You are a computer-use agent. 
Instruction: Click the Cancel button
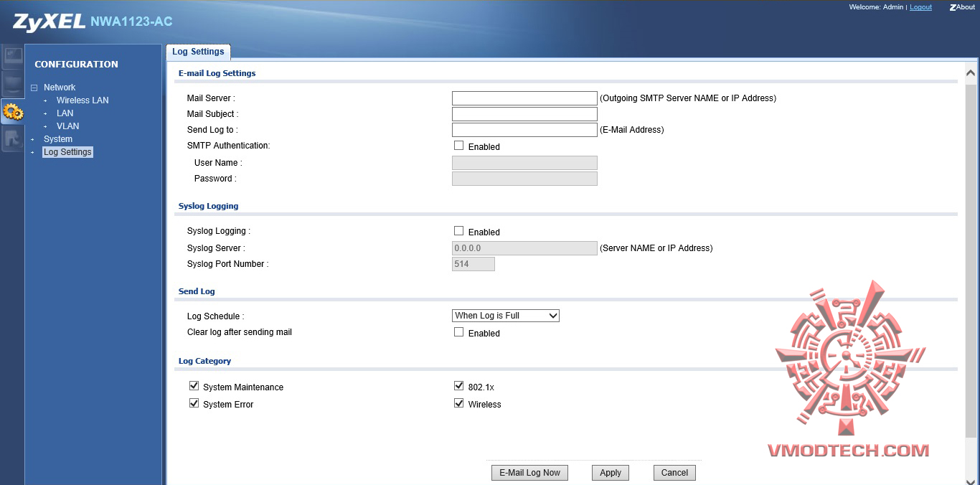(674, 473)
